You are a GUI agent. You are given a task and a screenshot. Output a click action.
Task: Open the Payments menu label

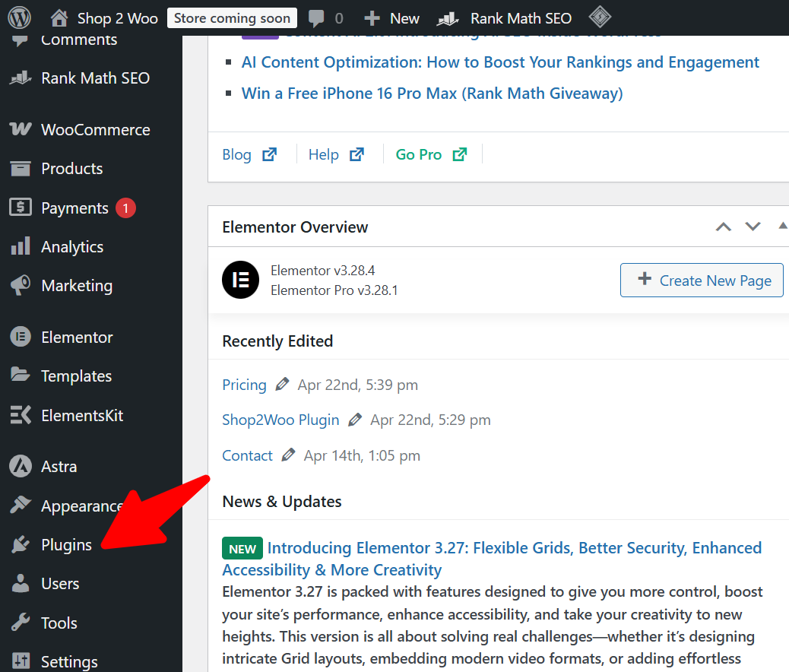click(75, 208)
